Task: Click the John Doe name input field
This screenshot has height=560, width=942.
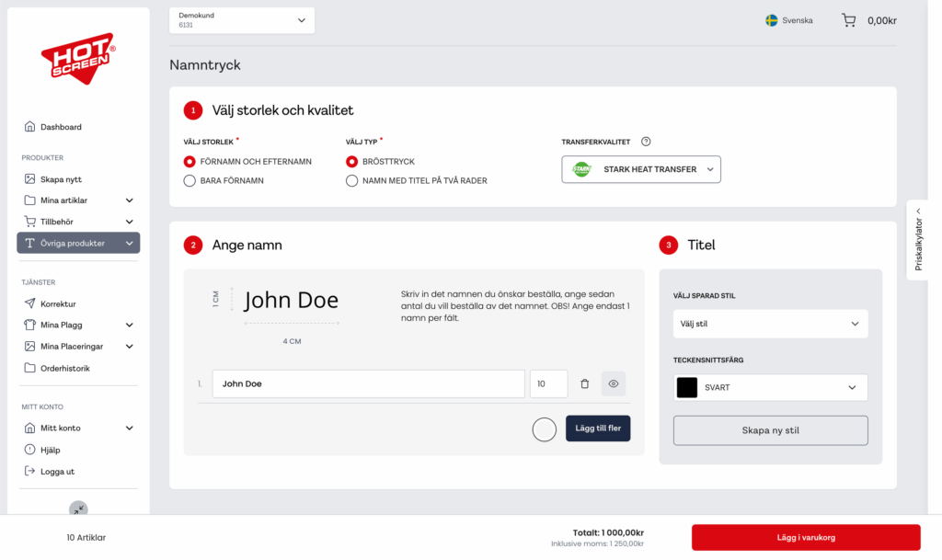Action: coord(368,383)
